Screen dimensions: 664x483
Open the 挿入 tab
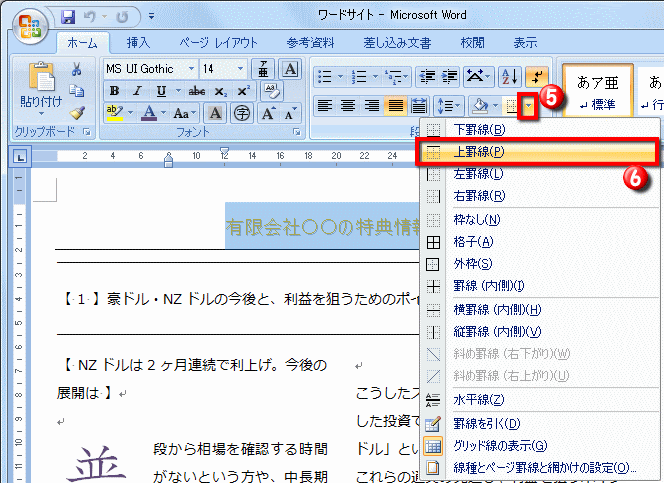click(x=138, y=43)
